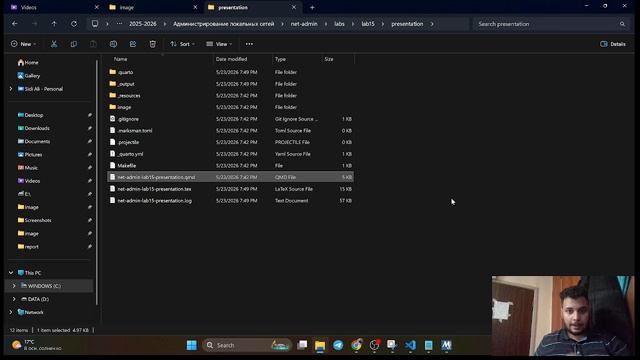The width and height of the screenshot is (640, 360).
Task: Click the magnifier icon in the search box
Action: click(x=622, y=24)
